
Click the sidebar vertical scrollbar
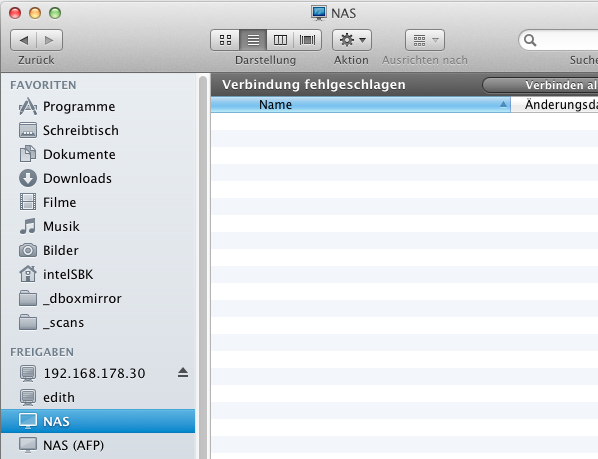pos(203,267)
